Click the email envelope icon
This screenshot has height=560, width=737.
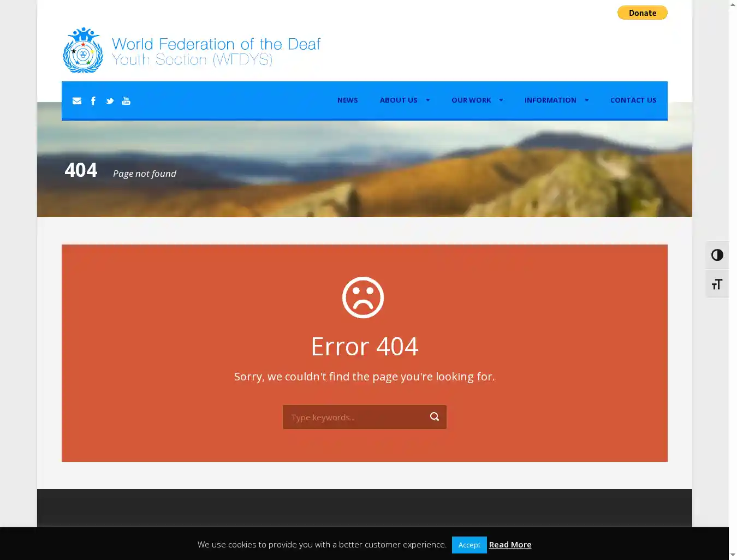77,101
